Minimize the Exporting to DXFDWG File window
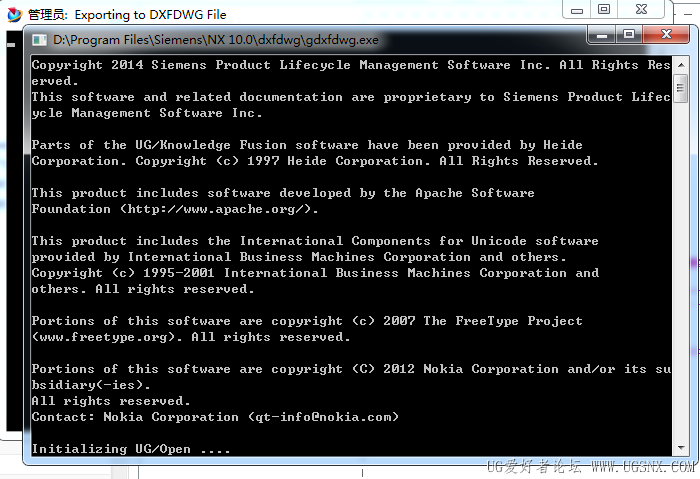Image resolution: width=700 pixels, height=479 pixels. pos(577,10)
